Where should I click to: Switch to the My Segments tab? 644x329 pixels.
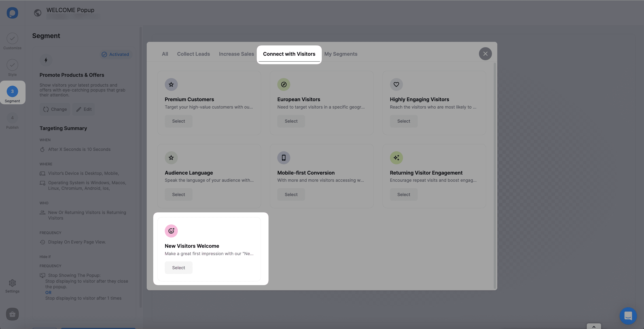(341, 54)
